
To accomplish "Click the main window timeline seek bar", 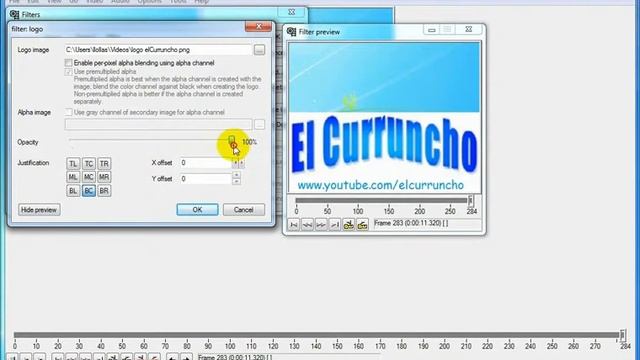I will [x=318, y=335].
